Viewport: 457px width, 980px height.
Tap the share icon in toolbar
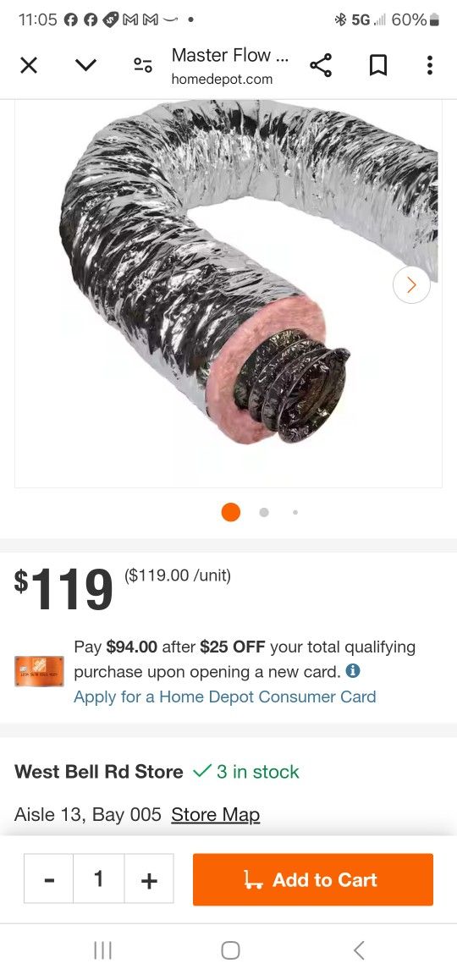pyautogui.click(x=321, y=65)
